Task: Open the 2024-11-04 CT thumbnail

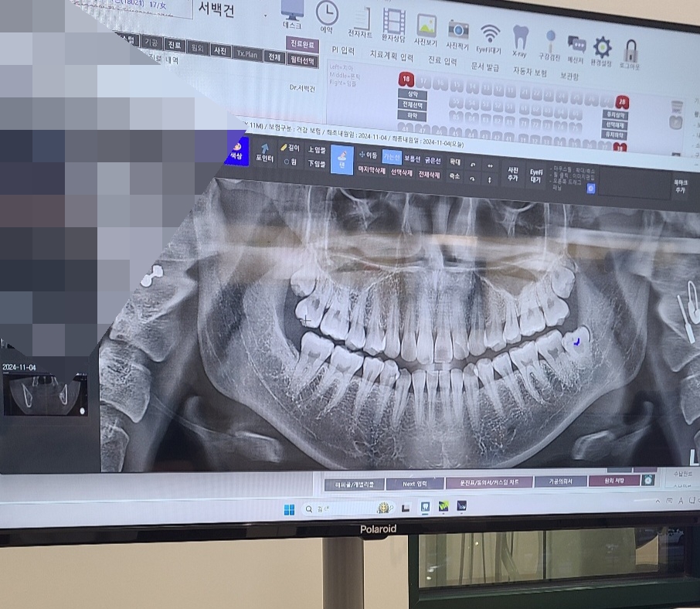Action: tap(45, 395)
